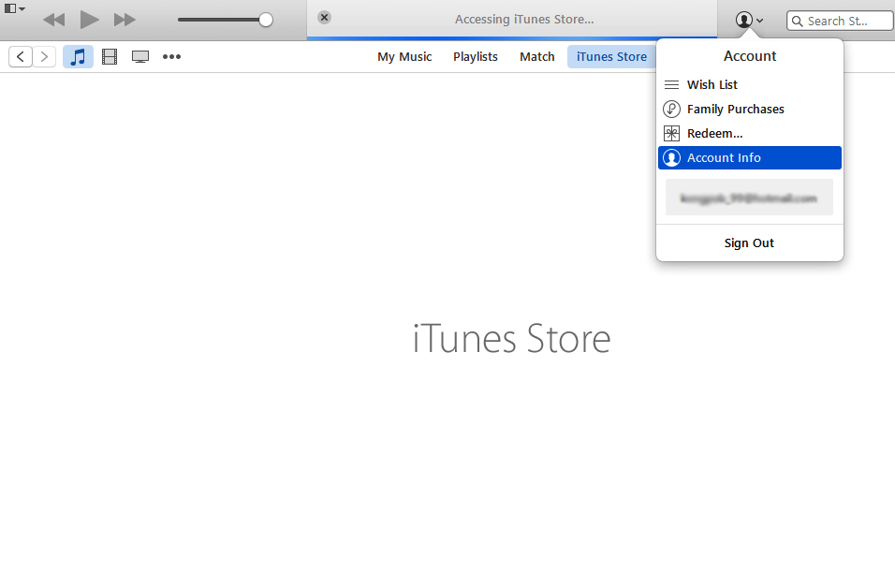Switch to the TV Shows monitor icon
This screenshot has width=895, height=588.
[x=140, y=56]
